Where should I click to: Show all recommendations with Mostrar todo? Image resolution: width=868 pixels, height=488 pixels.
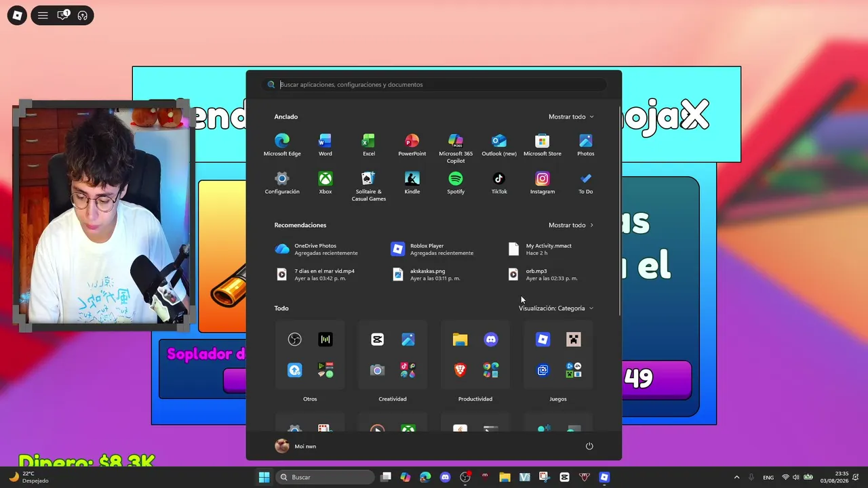tap(571, 225)
